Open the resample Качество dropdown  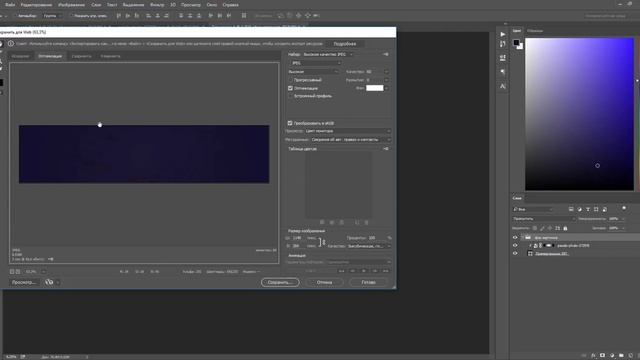369,246
